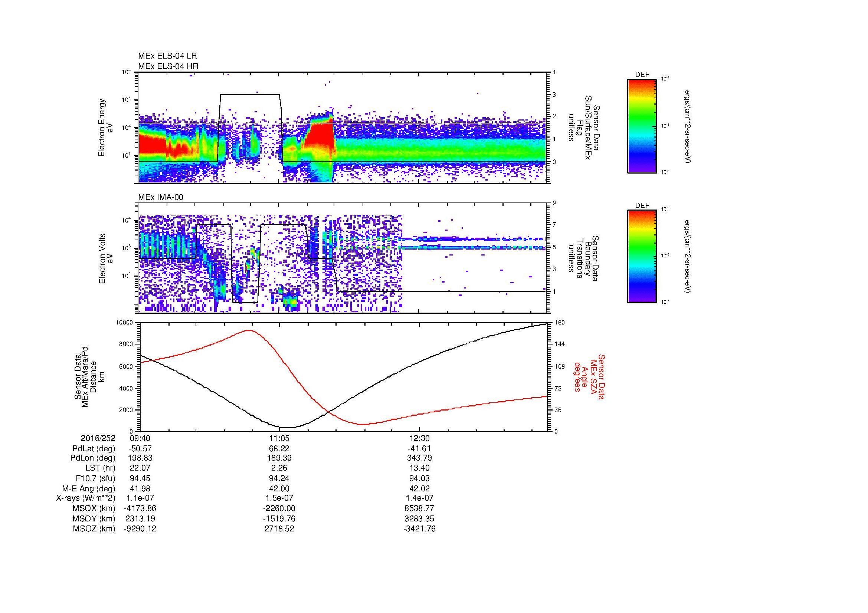Click the LST value '2.26'
The width and height of the screenshot is (868, 613).
pyautogui.click(x=279, y=468)
